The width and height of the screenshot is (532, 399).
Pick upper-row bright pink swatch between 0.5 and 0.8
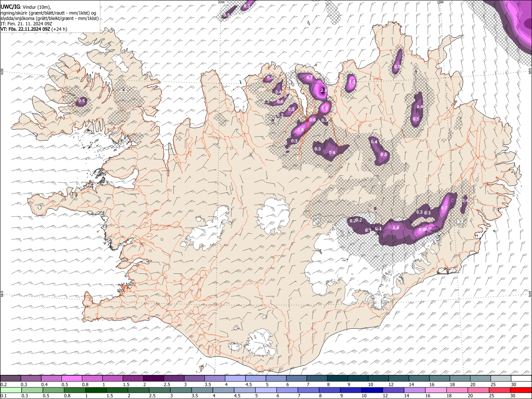click(x=72, y=378)
